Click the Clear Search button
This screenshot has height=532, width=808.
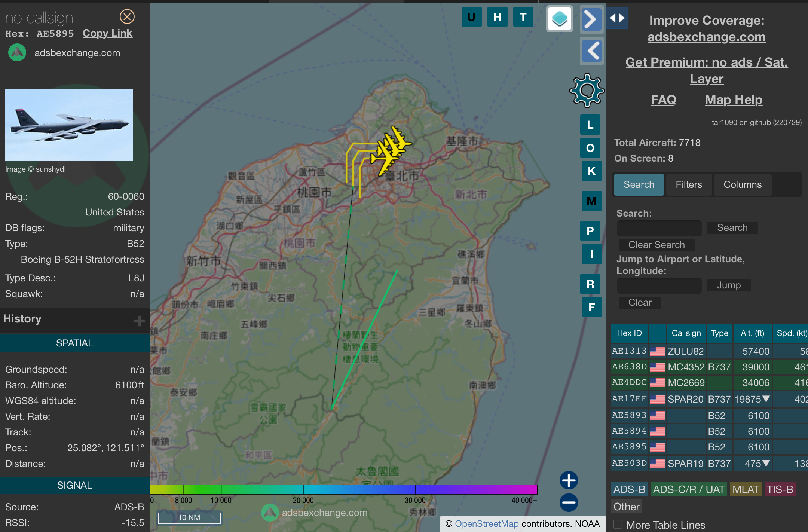(x=656, y=245)
